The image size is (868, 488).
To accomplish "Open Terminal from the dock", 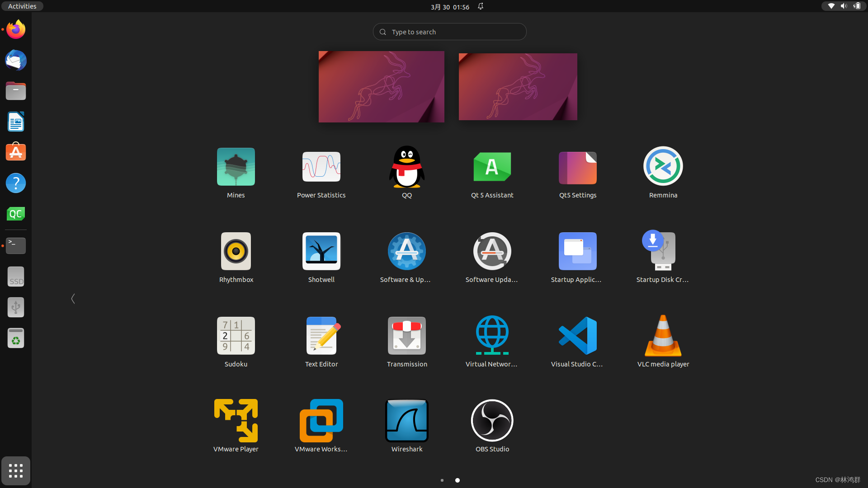I will pyautogui.click(x=16, y=246).
